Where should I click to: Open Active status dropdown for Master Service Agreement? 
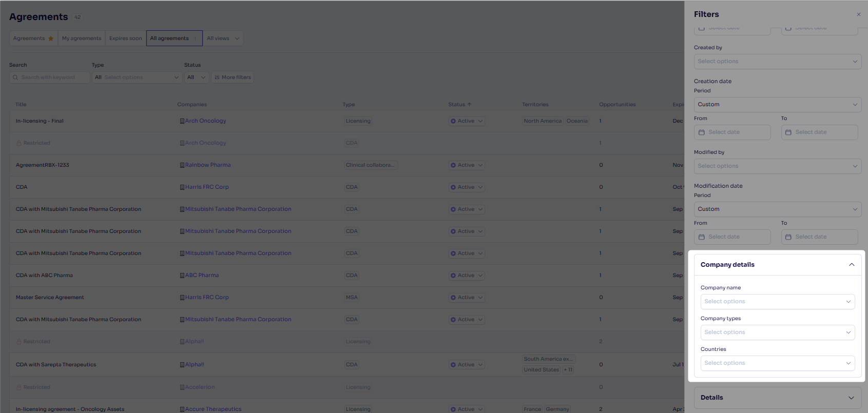tap(467, 298)
